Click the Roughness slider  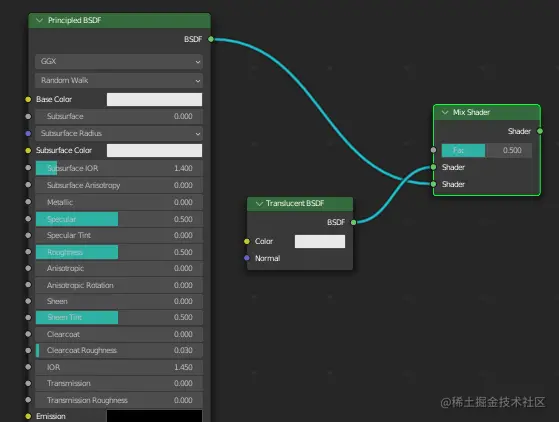click(119, 252)
